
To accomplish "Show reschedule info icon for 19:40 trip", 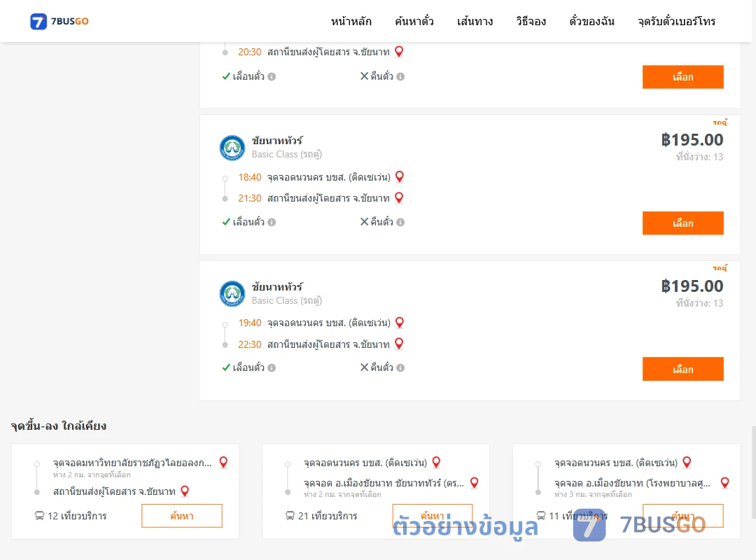I will tap(272, 368).
